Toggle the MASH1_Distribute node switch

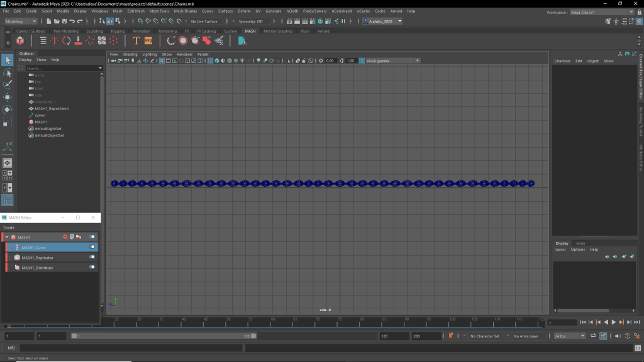(92, 267)
